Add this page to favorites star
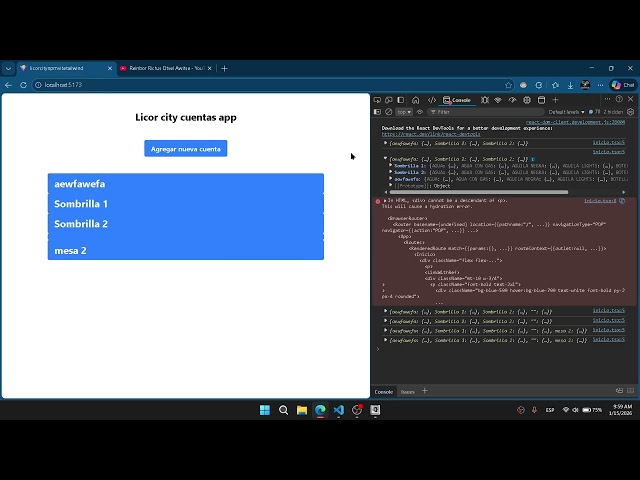 [508, 85]
